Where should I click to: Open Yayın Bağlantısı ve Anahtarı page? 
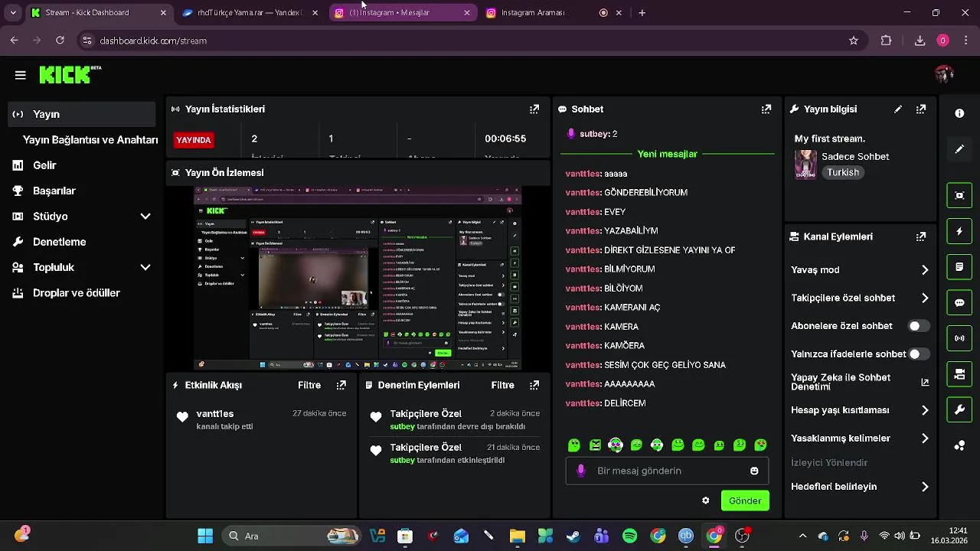tap(90, 140)
